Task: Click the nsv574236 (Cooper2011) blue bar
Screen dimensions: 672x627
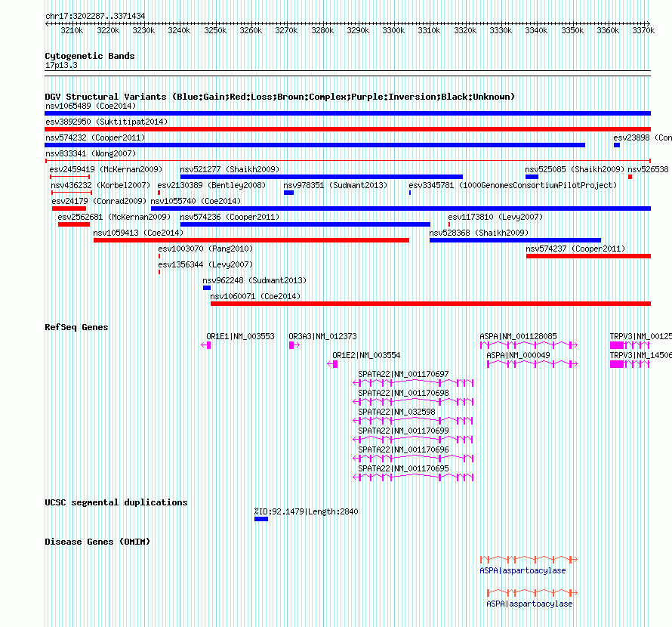Action: coord(305,224)
